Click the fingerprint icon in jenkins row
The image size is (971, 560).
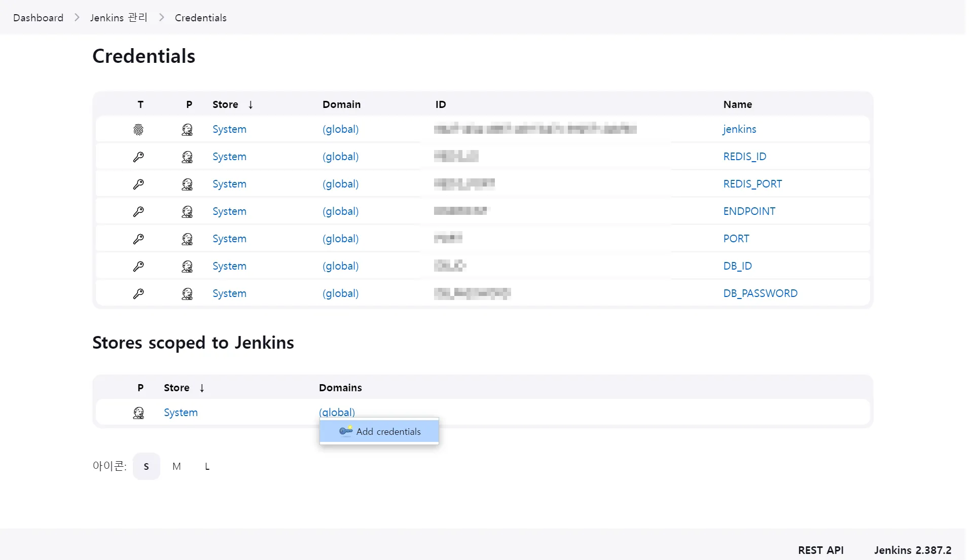pyautogui.click(x=138, y=130)
